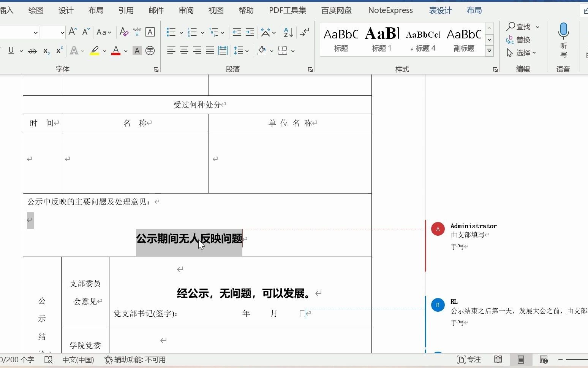Screen dimensions: 588x368
Task: Apply numbered list icon
Action: pos(192,32)
